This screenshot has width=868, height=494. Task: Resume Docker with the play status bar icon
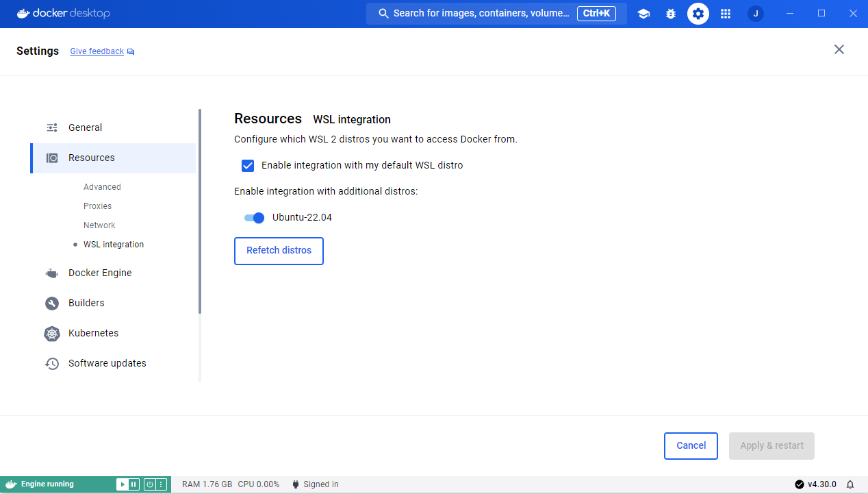(x=123, y=484)
